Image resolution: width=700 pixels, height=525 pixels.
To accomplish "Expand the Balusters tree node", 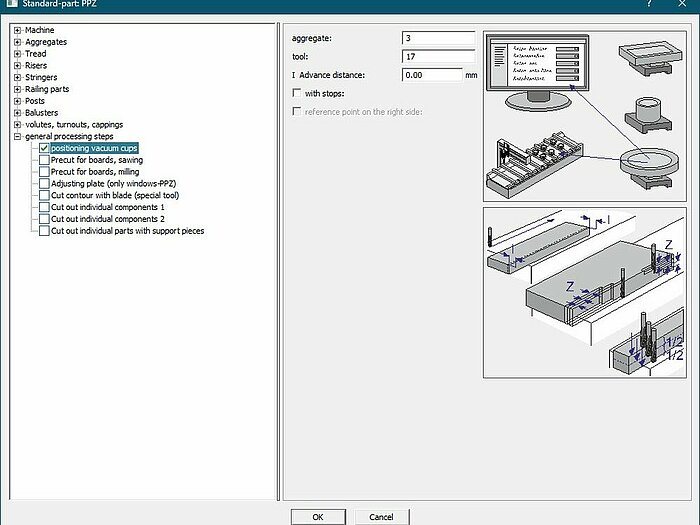I will pyautogui.click(x=17, y=113).
